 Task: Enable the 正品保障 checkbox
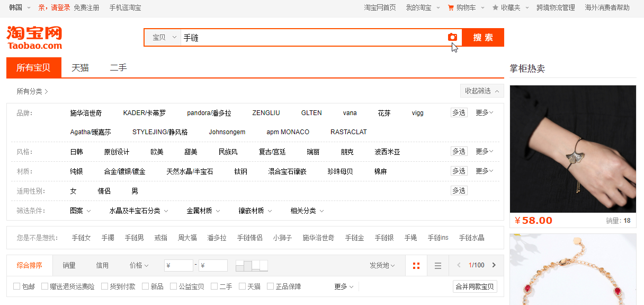(x=271, y=286)
